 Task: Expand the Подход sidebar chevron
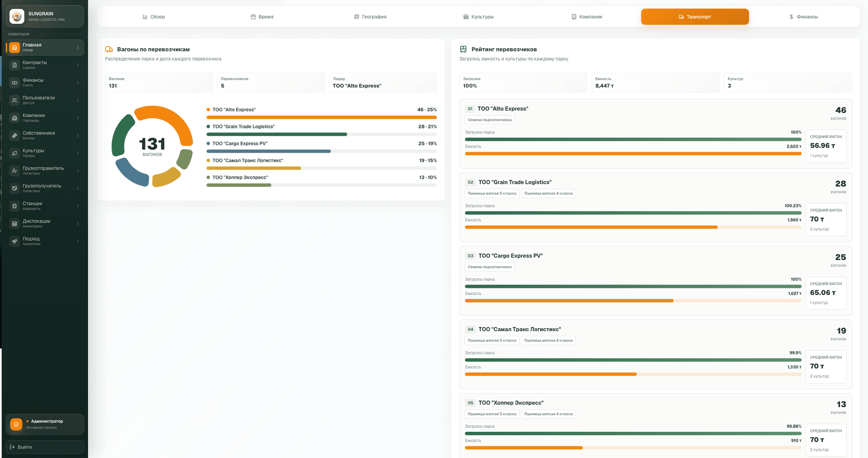(x=78, y=241)
